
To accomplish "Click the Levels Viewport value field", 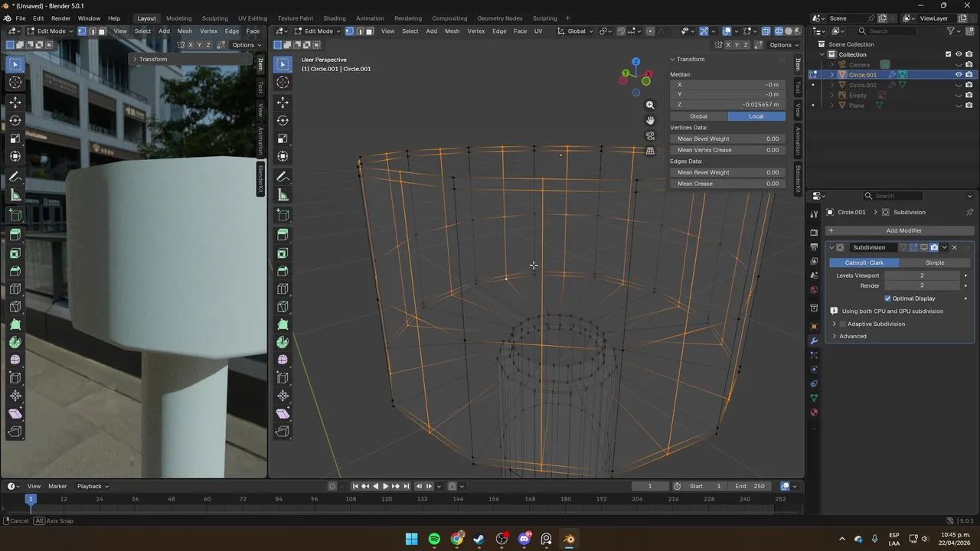I will [922, 275].
